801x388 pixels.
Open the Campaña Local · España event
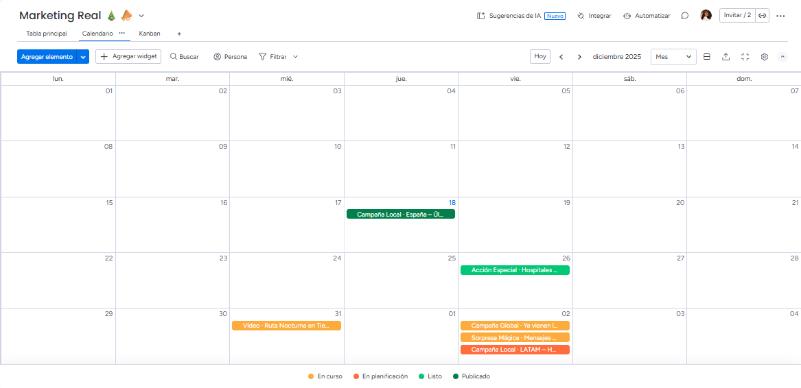coord(400,214)
